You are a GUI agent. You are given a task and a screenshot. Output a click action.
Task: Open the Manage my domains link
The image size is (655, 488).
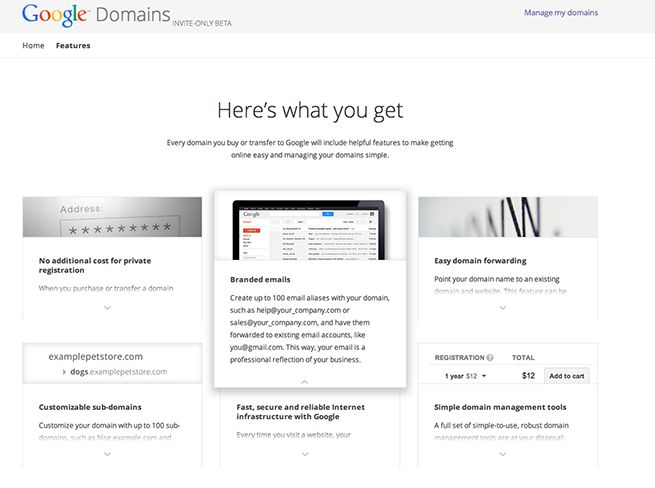pos(561,13)
